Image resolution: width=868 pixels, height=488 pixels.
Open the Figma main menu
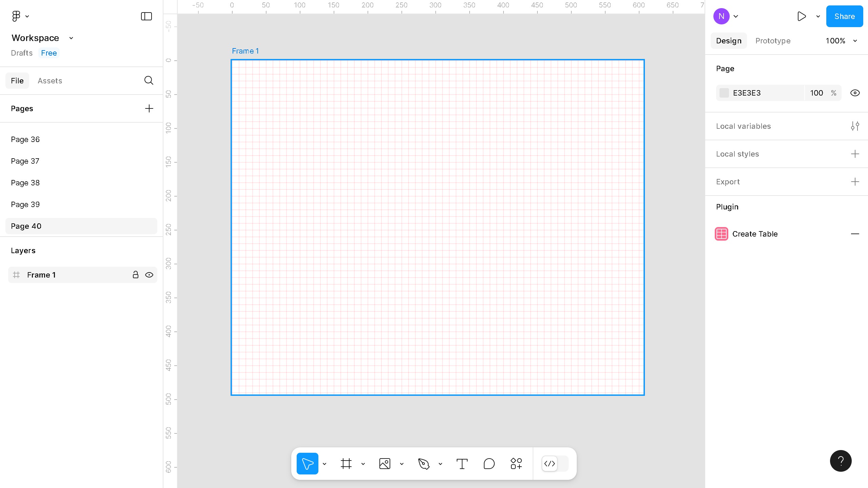tap(16, 16)
